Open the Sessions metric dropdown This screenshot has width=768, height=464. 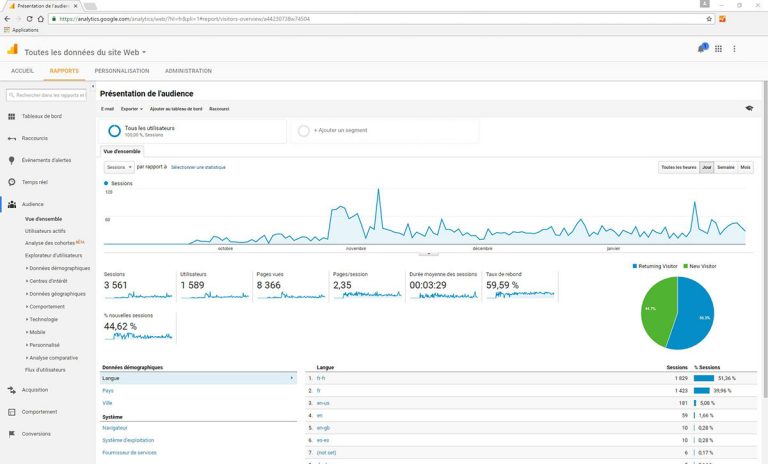coord(119,168)
